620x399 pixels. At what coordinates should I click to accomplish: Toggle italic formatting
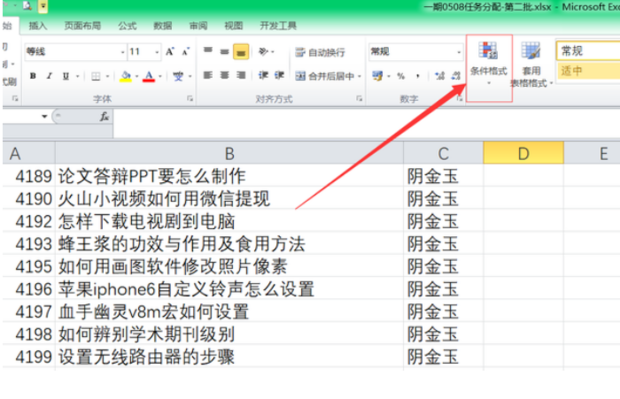tap(49, 76)
